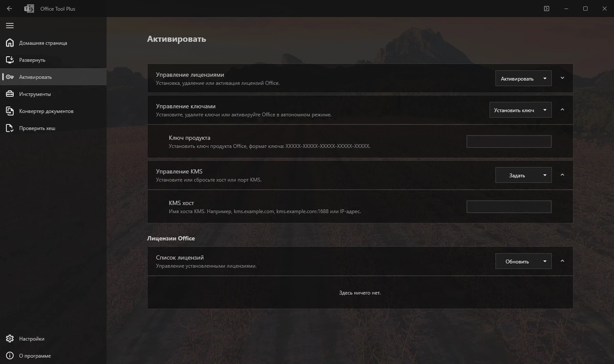Open О программе in the sidebar
Screen dimensions: 614x364
(53, 356)
